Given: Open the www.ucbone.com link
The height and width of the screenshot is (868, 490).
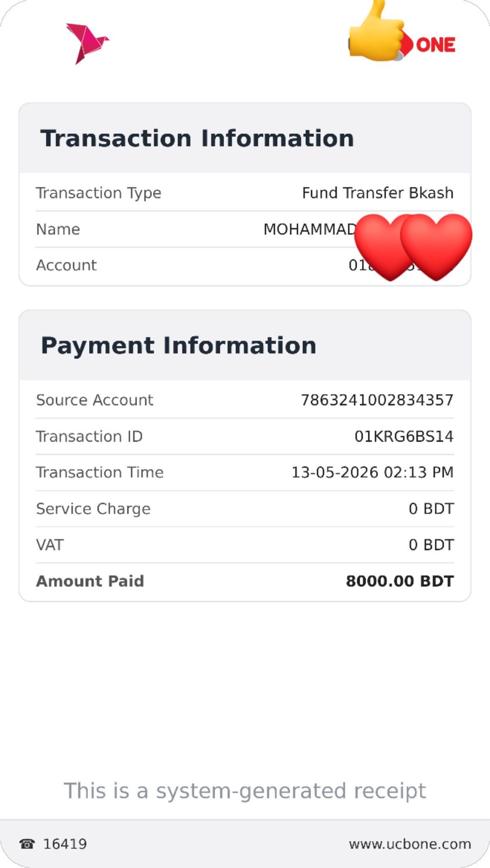Looking at the screenshot, I should pos(410,844).
